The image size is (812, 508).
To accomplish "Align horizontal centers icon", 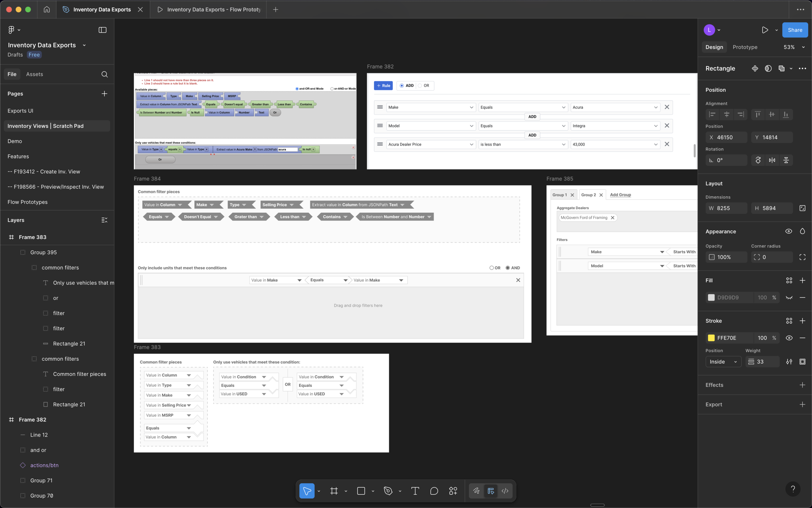I will (x=726, y=115).
